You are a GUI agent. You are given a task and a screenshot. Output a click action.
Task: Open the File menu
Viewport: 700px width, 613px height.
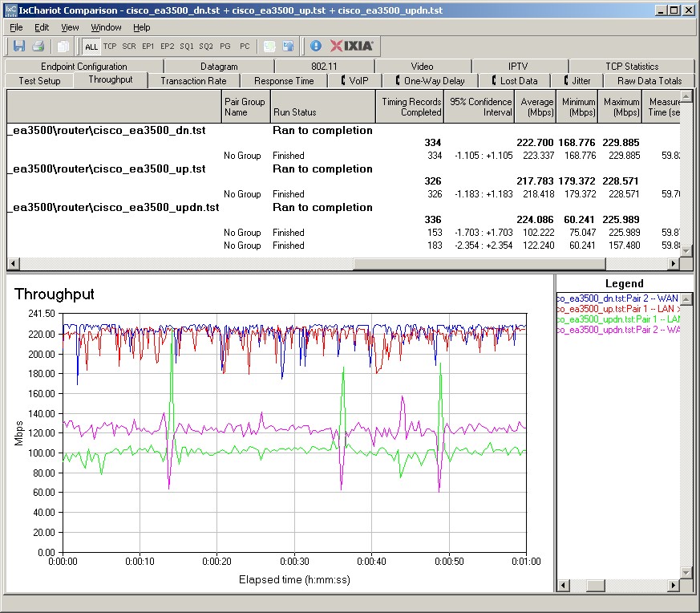(16, 27)
